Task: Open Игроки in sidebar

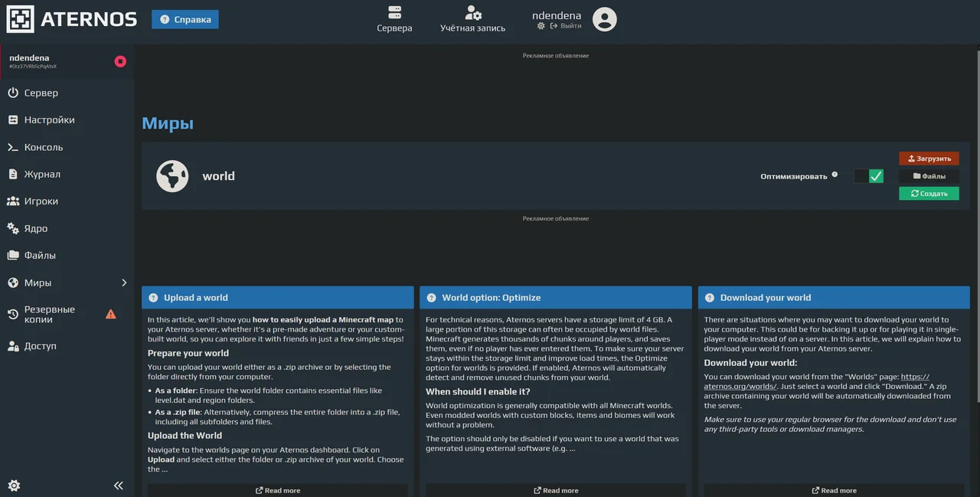Action: (67, 201)
